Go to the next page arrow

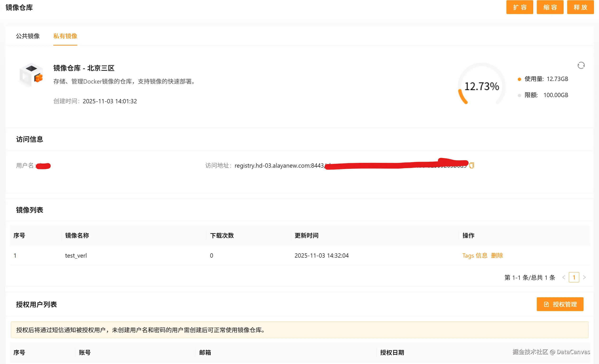tap(585, 277)
